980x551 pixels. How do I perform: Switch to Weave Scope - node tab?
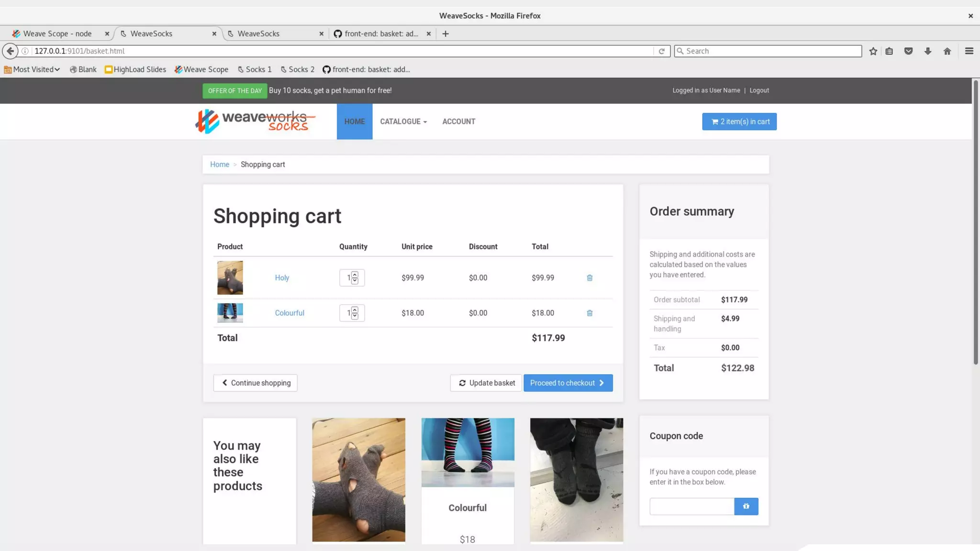[57, 33]
